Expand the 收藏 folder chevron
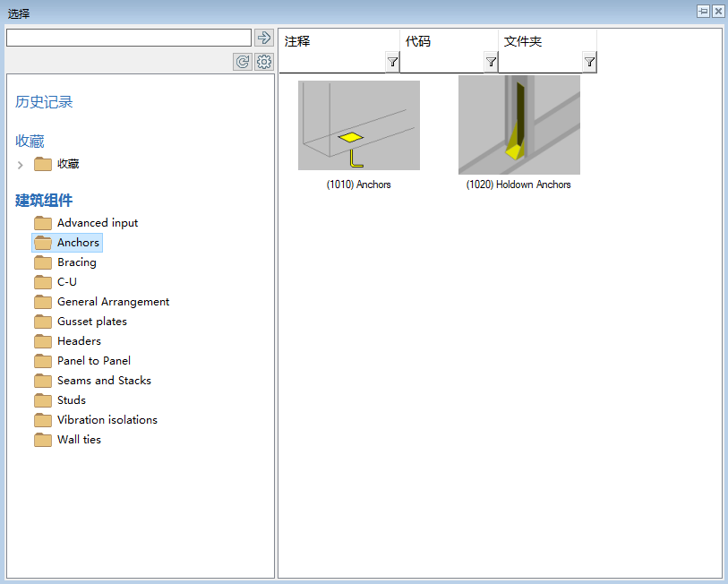 point(20,165)
